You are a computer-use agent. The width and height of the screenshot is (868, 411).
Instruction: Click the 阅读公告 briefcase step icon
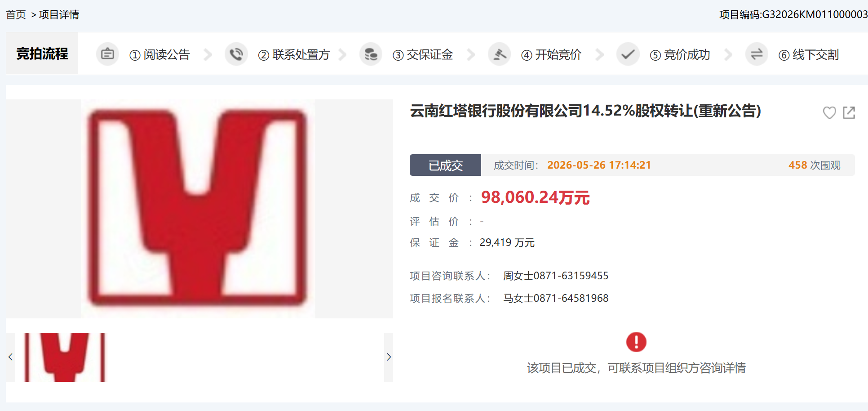pos(107,54)
